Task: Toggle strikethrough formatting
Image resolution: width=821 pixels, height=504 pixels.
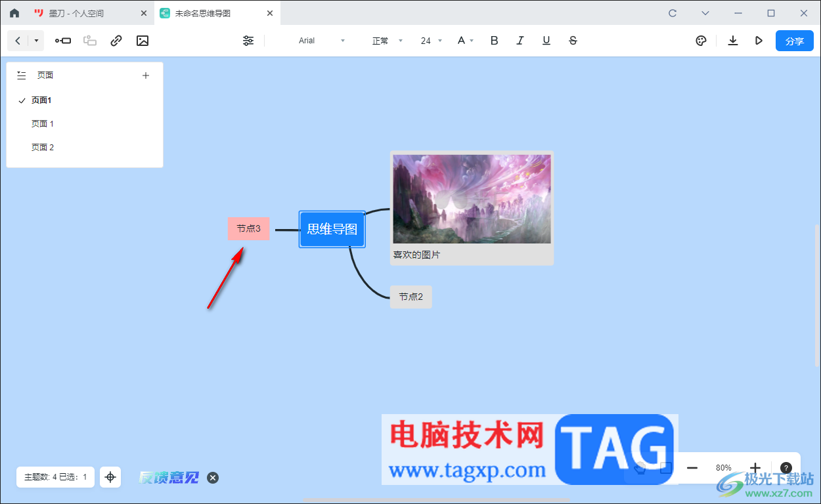Action: [573, 41]
